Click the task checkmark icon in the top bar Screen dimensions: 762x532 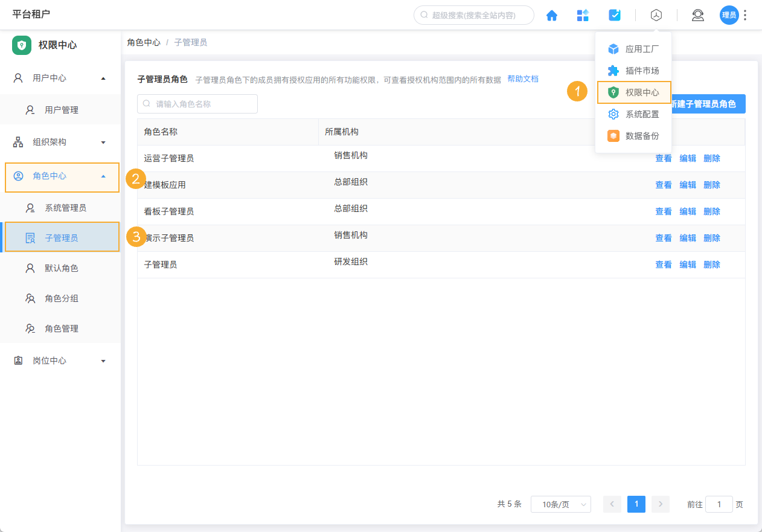[614, 15]
